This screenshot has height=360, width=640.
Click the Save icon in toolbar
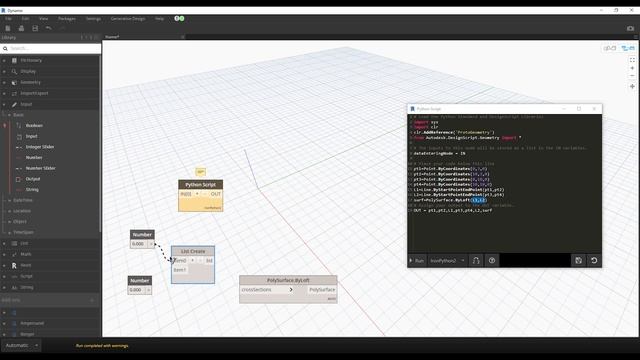[x=35, y=28]
